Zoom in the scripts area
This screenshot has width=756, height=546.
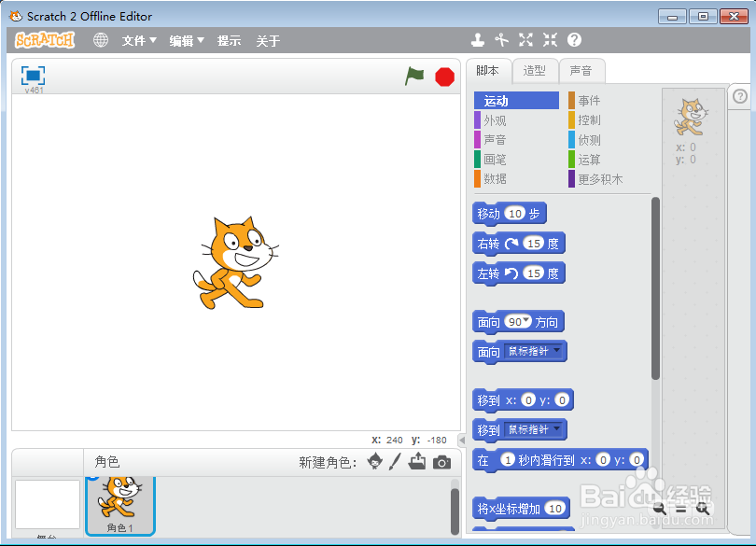(x=702, y=509)
